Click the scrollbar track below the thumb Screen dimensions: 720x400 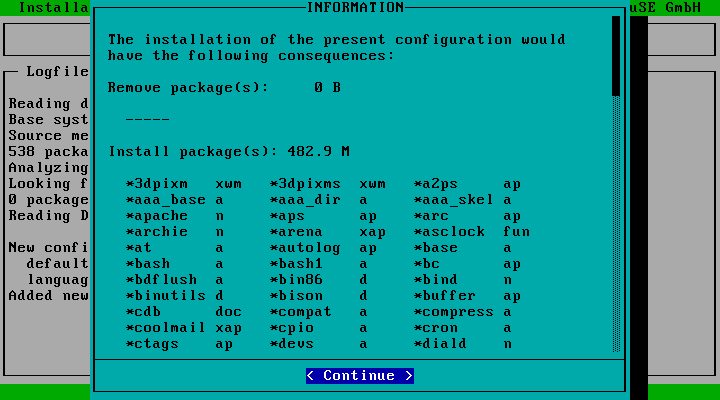coord(616,220)
